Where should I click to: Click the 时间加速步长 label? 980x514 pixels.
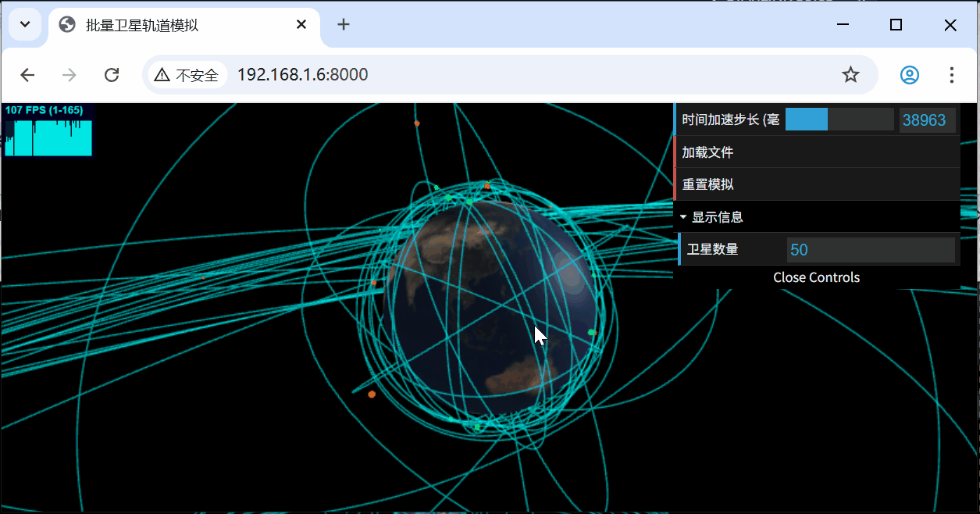tap(731, 120)
